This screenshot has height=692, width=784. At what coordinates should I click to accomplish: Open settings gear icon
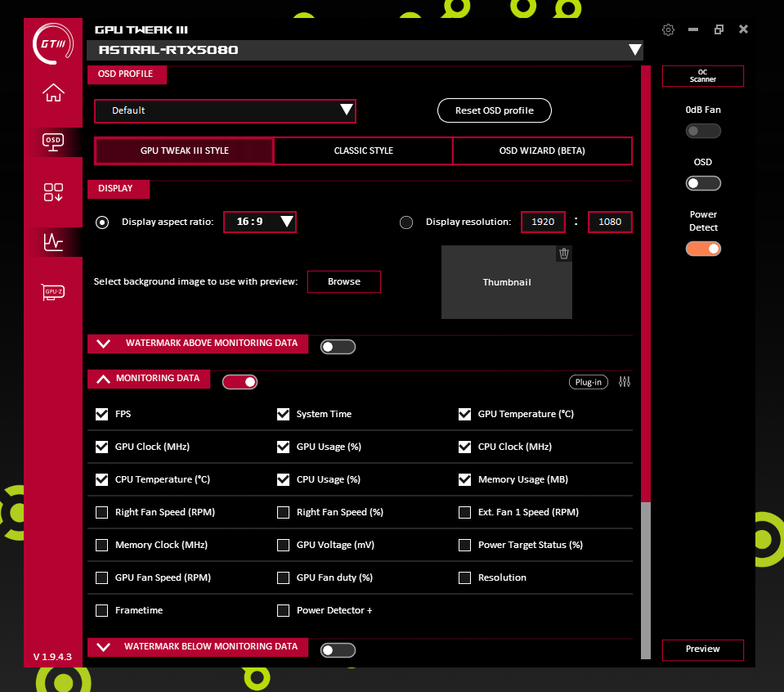668,29
